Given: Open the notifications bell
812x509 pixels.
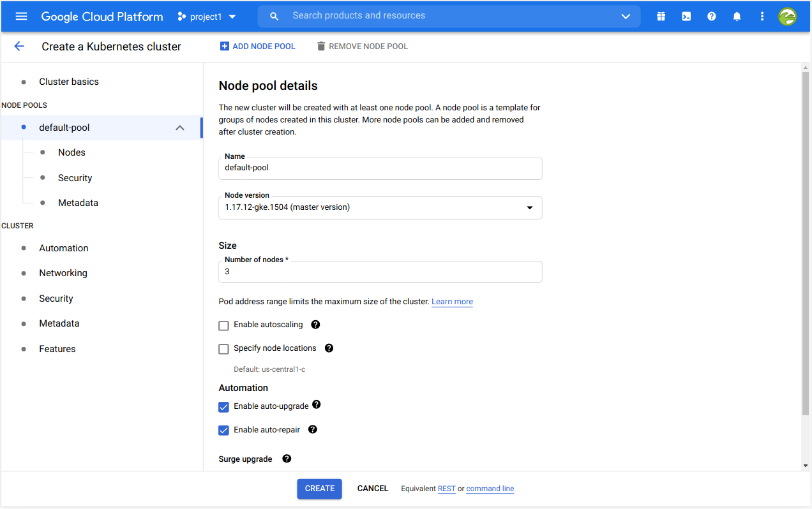Looking at the screenshot, I should click(x=737, y=17).
